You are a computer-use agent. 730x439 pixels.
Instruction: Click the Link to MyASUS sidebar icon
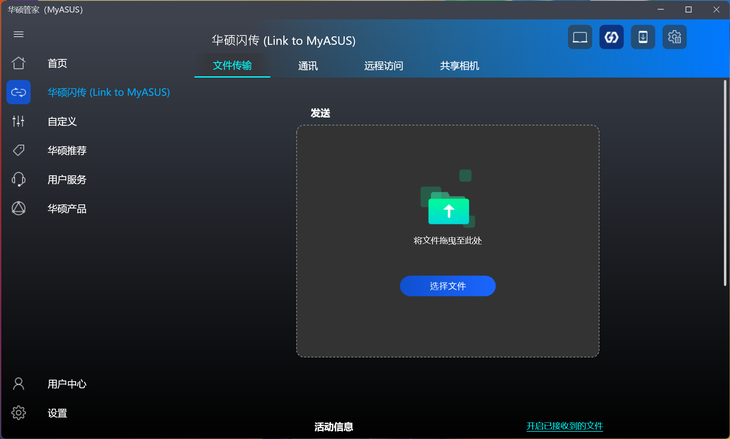[19, 92]
